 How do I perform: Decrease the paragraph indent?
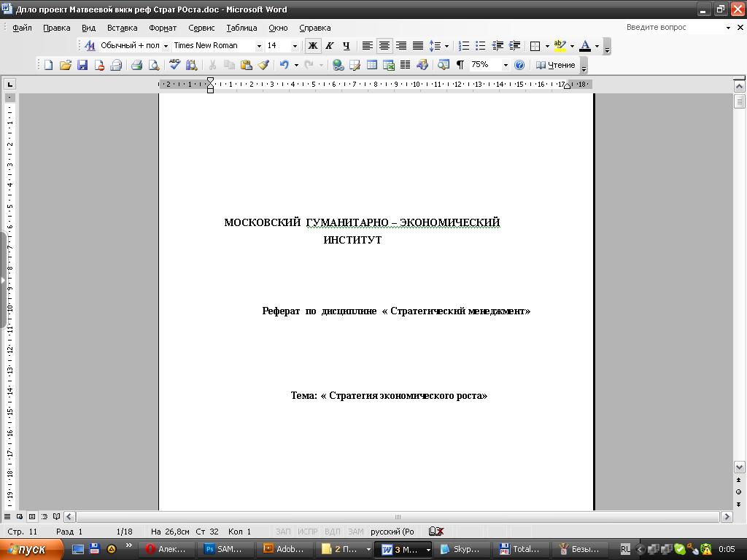[x=498, y=46]
